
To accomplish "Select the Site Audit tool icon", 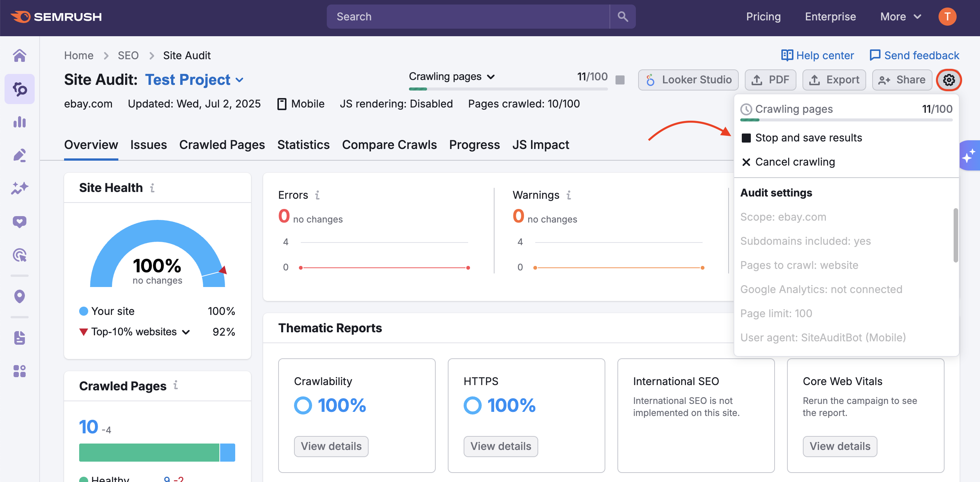I will click(19, 89).
